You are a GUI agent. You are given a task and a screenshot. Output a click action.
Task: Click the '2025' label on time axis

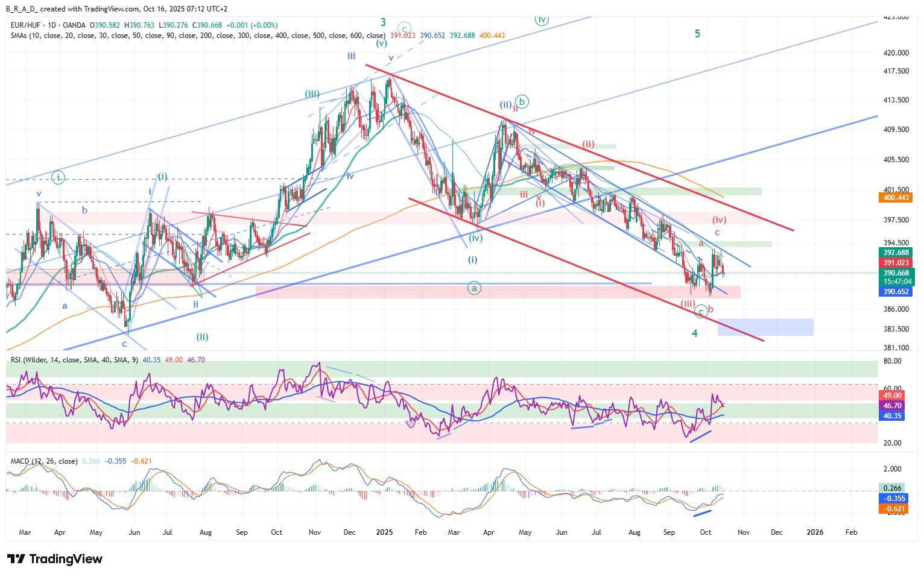pos(384,532)
